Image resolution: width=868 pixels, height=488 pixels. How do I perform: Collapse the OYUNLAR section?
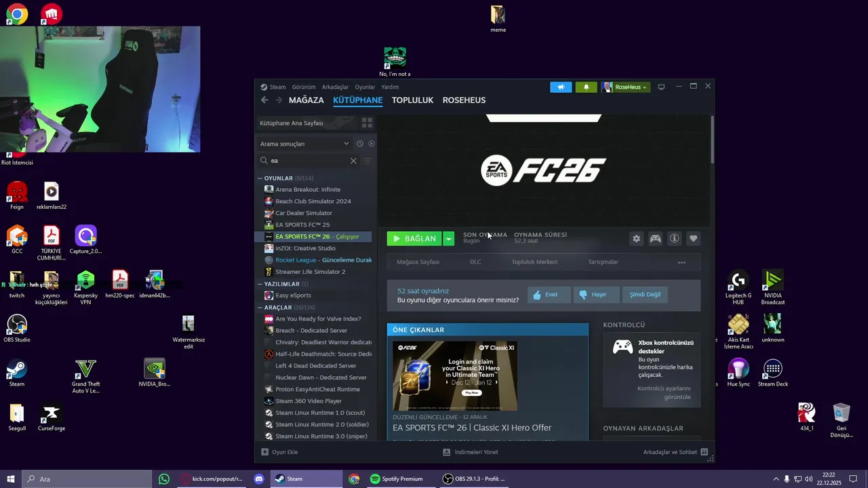pyautogui.click(x=260, y=178)
